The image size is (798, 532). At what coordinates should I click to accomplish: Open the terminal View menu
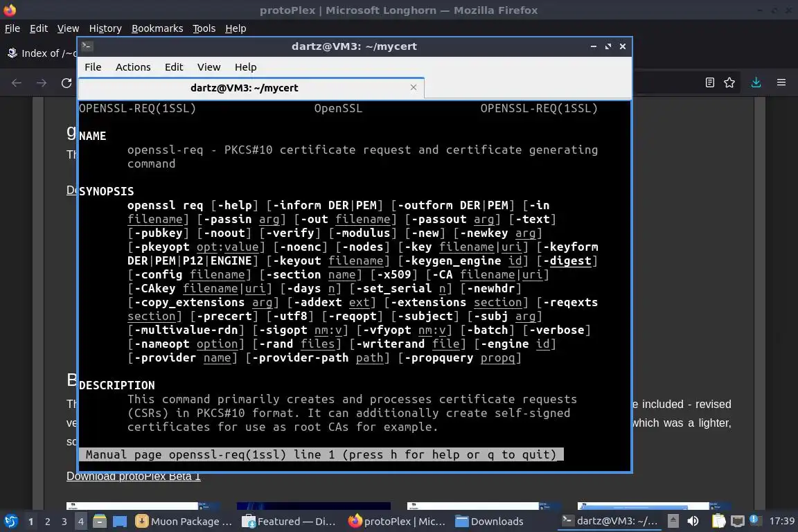209,67
